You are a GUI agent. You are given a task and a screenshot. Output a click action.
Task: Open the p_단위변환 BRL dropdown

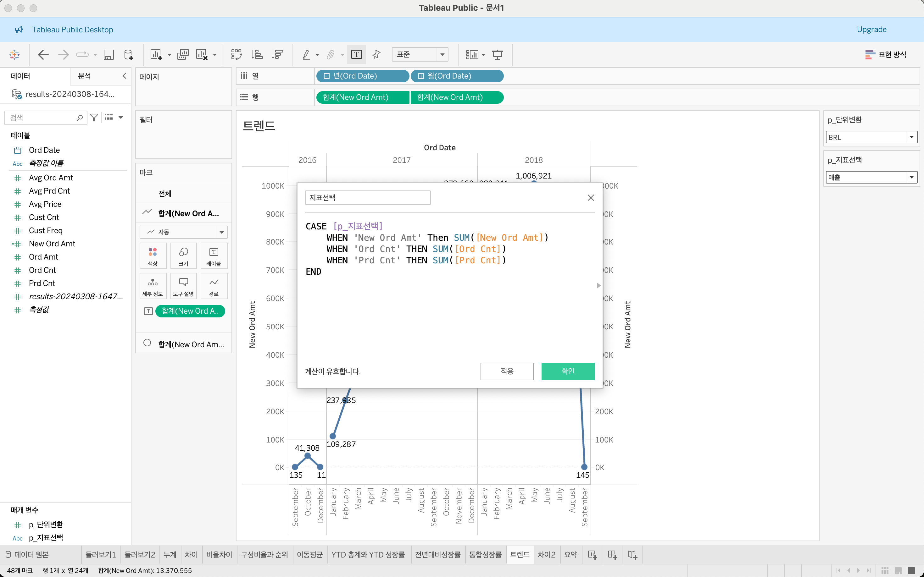point(911,137)
